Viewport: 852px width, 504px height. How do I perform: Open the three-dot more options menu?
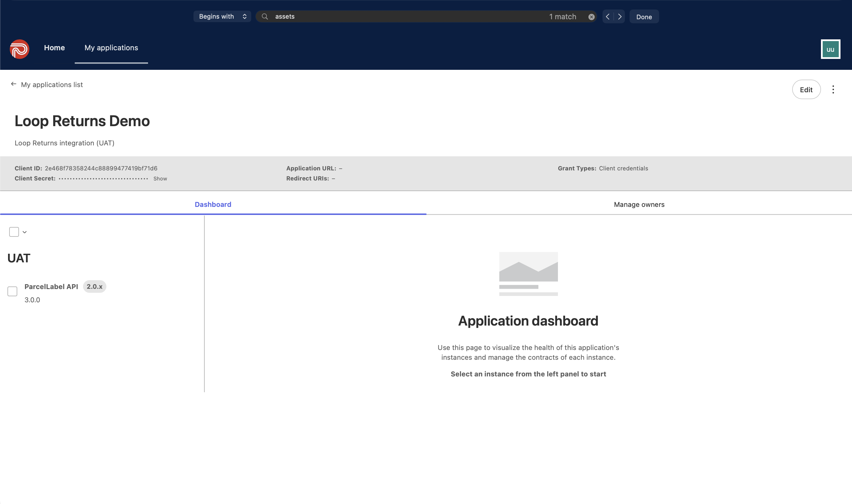point(833,90)
